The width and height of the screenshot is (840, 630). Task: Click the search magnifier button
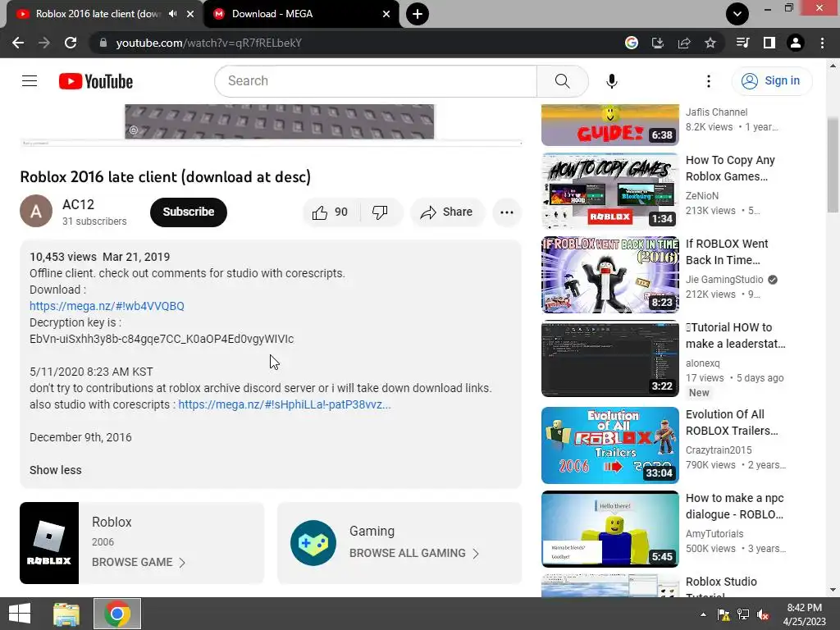(x=563, y=81)
